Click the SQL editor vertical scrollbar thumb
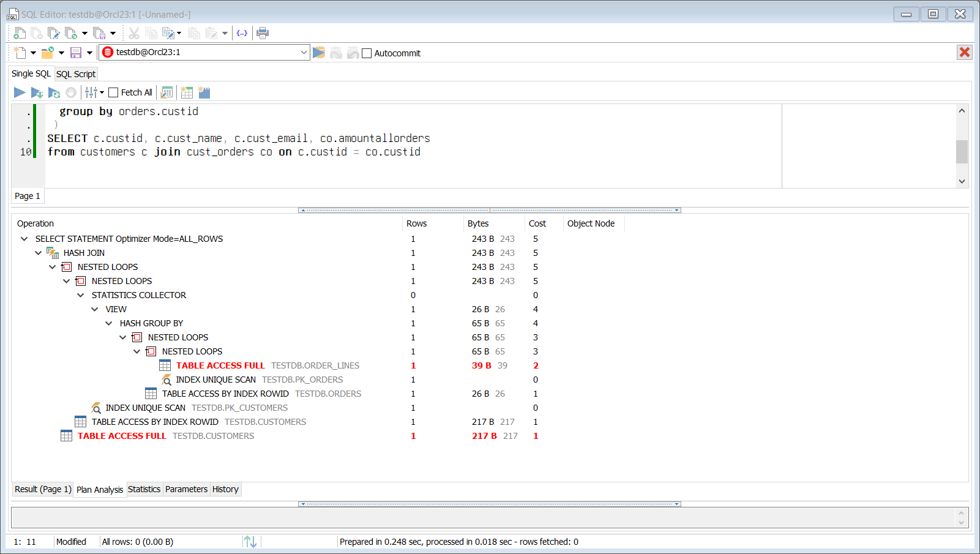This screenshot has height=554, width=980. point(962,152)
